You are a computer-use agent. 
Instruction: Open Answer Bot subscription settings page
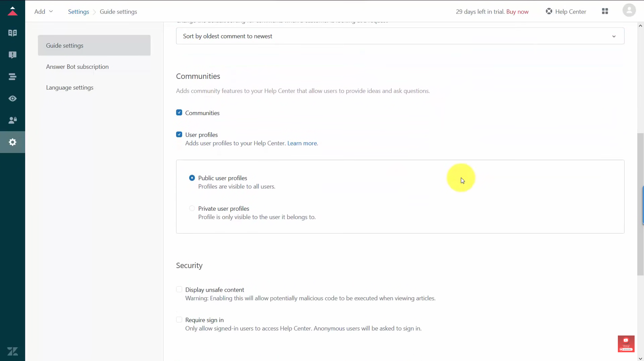pos(77,66)
